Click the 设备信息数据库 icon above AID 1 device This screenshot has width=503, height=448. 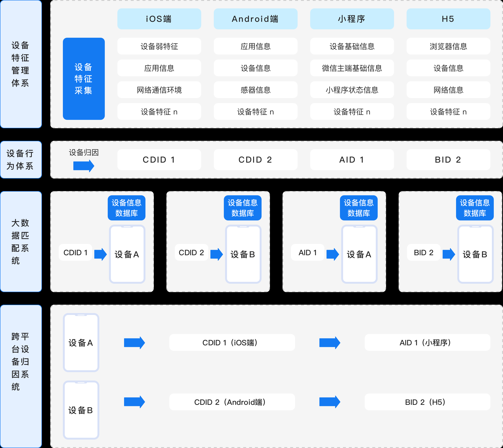point(359,207)
